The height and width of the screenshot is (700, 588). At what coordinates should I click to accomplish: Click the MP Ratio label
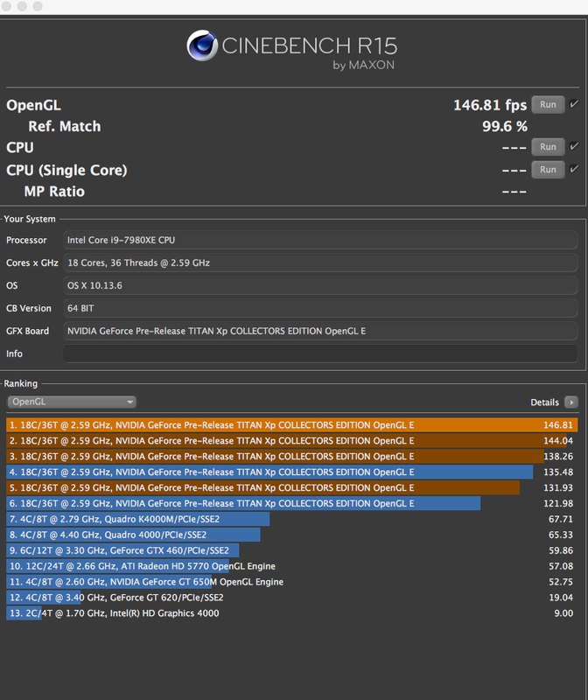coord(54,192)
